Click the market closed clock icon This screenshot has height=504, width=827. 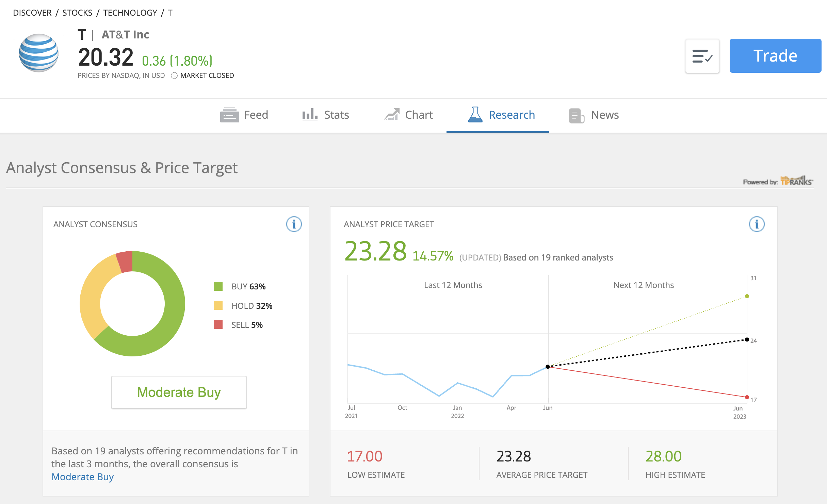click(x=174, y=75)
